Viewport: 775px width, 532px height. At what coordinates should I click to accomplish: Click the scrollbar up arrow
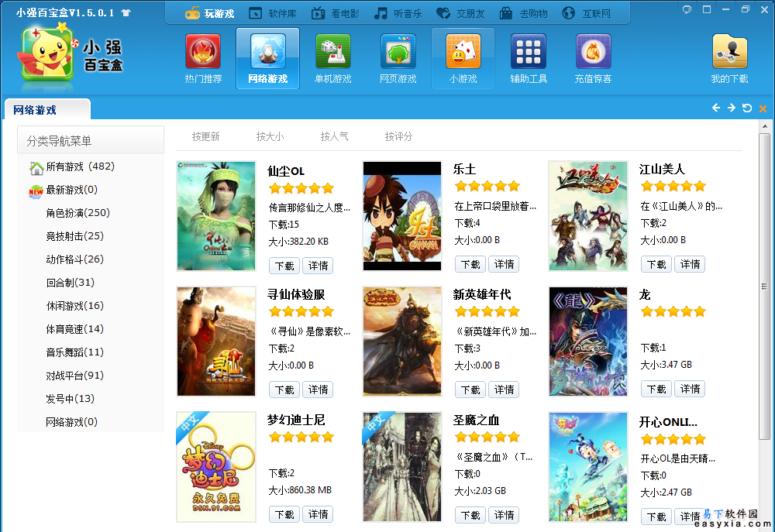pos(765,126)
